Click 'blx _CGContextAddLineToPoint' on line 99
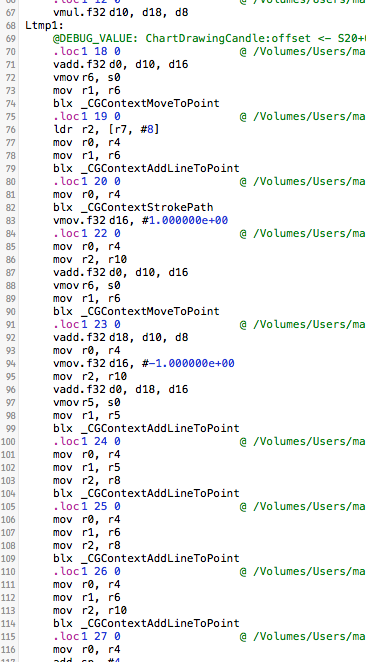Viewport: 366px width, 662px height. (x=146, y=429)
